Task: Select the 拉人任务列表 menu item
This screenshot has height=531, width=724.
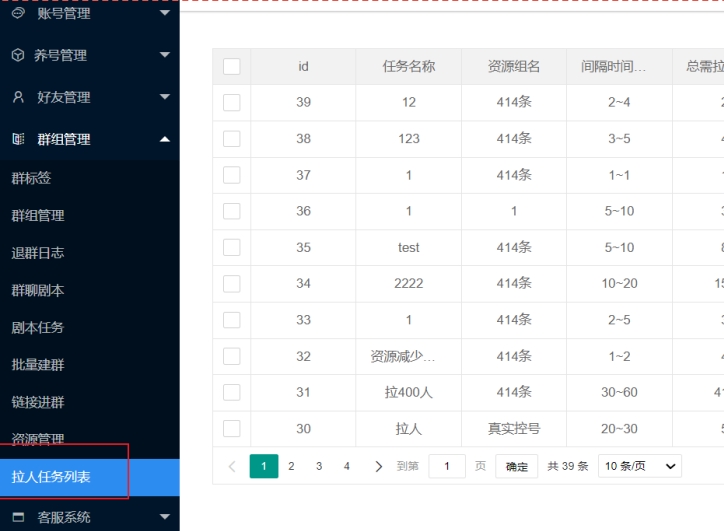Action: click(90, 477)
